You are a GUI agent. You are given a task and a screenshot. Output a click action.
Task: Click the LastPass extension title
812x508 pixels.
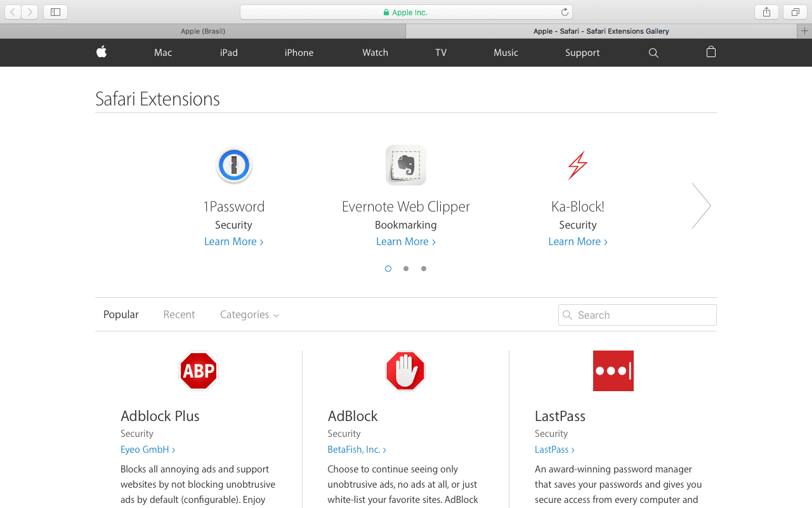pos(560,416)
